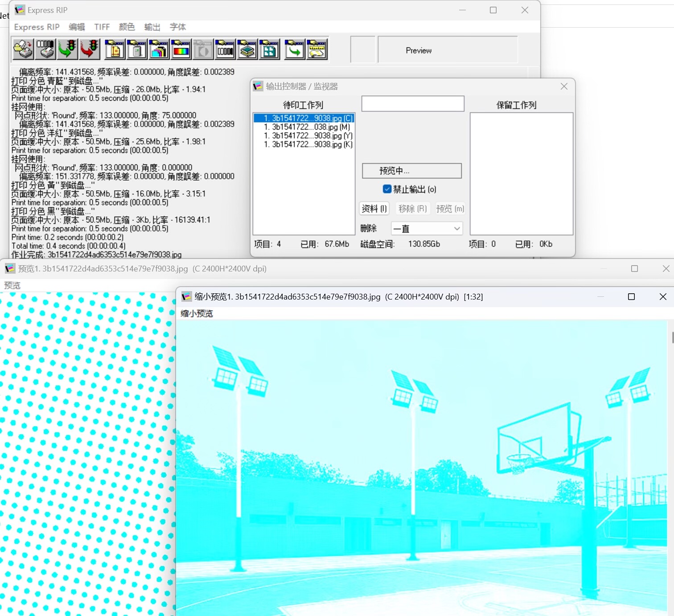Click the grayscale calibration strip icon
674x616 pixels.
(225, 49)
